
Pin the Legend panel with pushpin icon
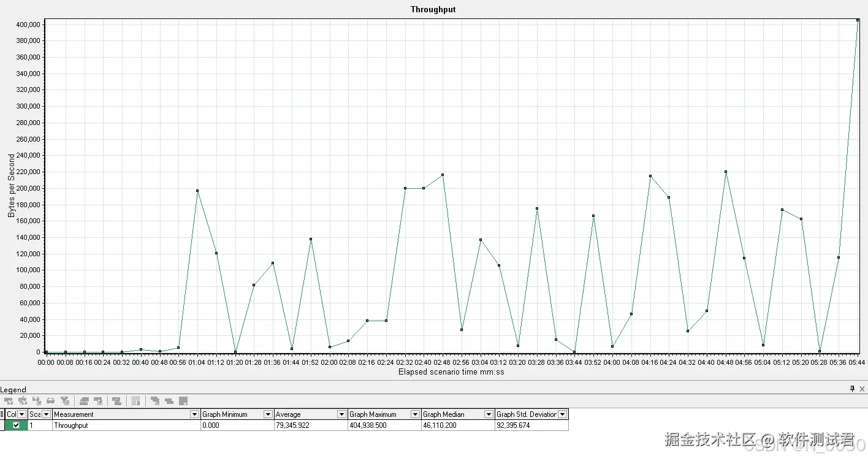pyautogui.click(x=852, y=389)
